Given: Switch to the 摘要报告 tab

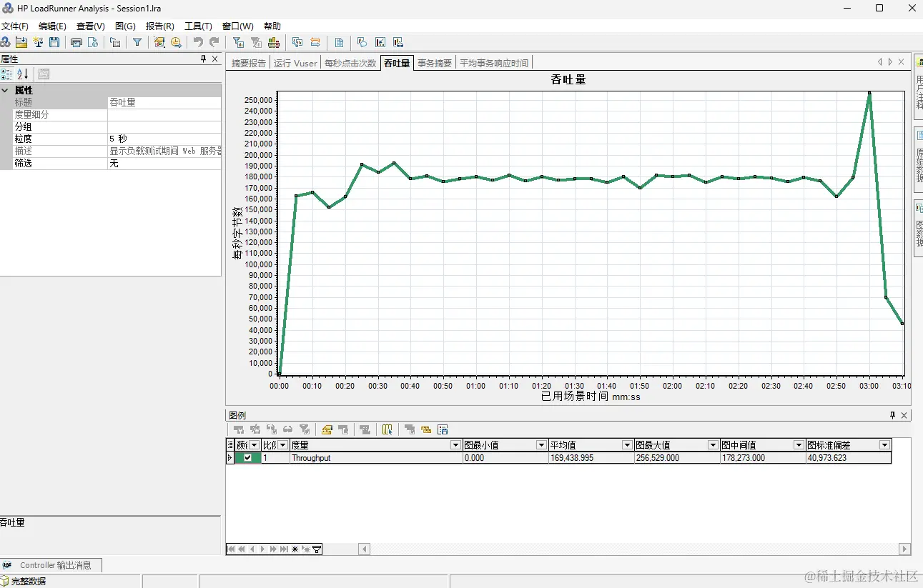Looking at the screenshot, I should (249, 63).
